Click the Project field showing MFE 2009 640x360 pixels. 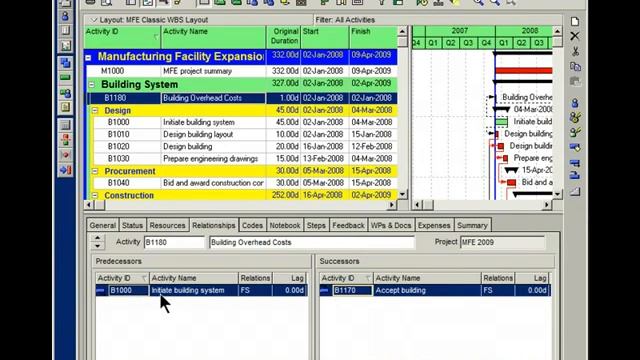point(502,242)
